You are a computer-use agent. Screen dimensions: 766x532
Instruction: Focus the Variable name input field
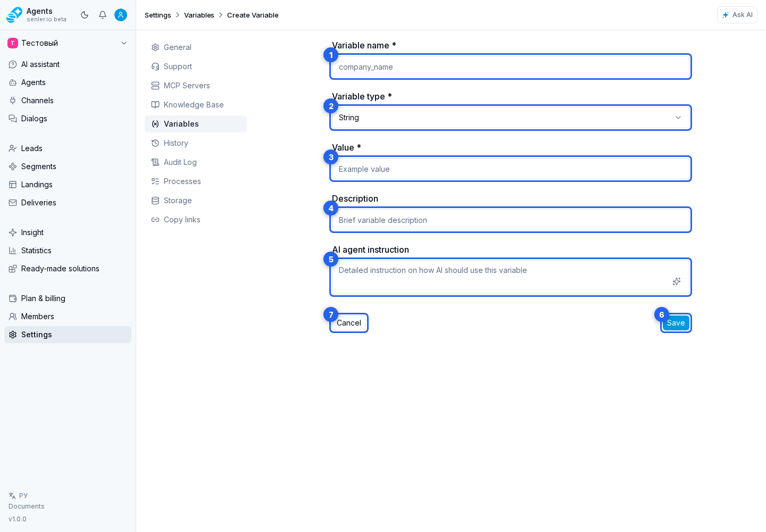[511, 66]
